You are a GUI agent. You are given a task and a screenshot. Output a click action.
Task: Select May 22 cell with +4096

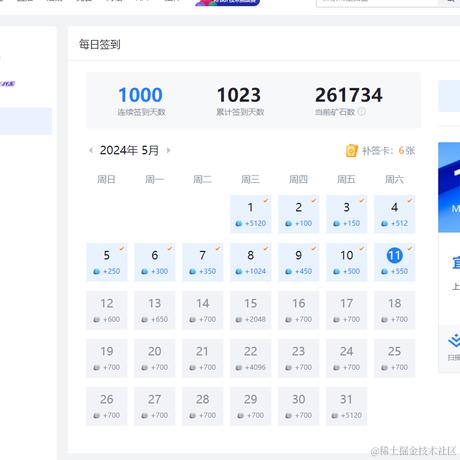coord(251,358)
